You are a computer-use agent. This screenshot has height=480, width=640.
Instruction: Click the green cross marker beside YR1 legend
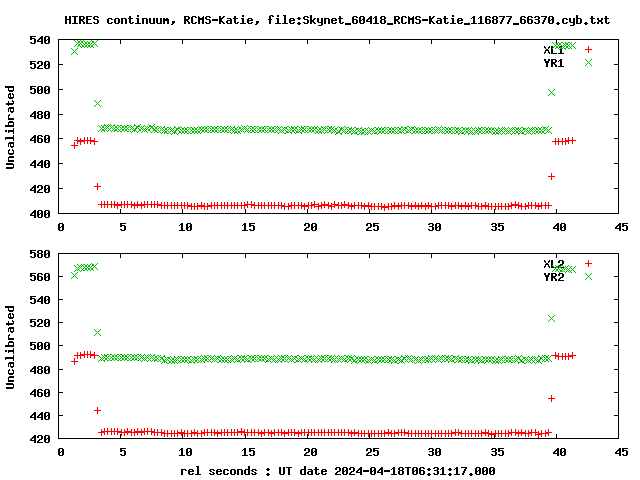click(588, 62)
